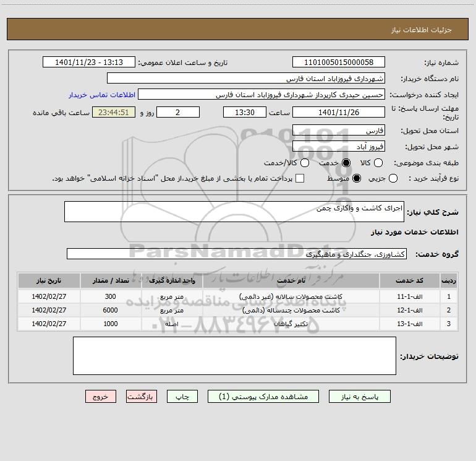This screenshot has width=476, height=461.
Task: Click the need number field 1101005015000058
Action: pyautogui.click(x=339, y=62)
